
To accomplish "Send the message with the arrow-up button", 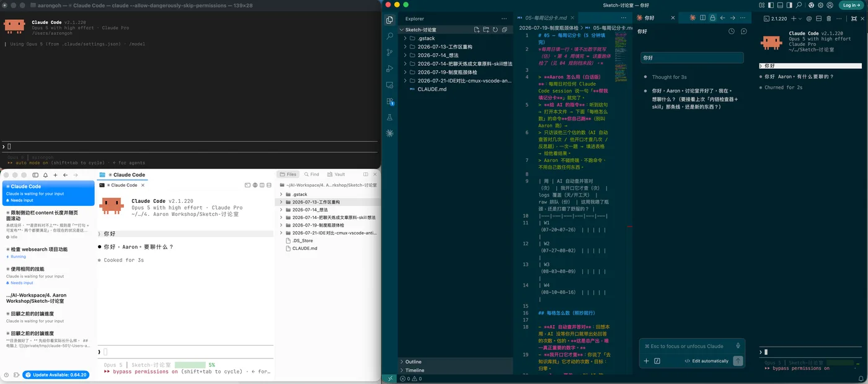I will click(738, 360).
